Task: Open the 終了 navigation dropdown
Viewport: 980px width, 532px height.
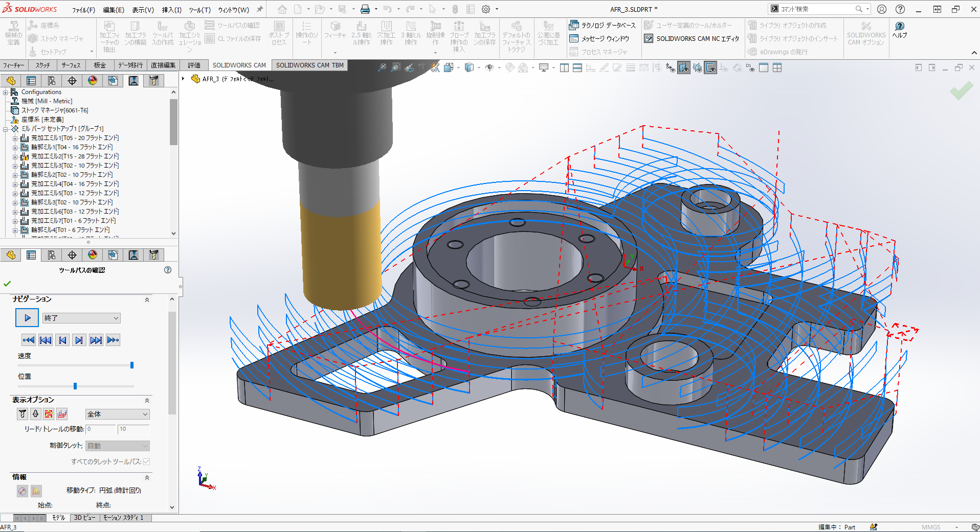Action: pyautogui.click(x=81, y=318)
